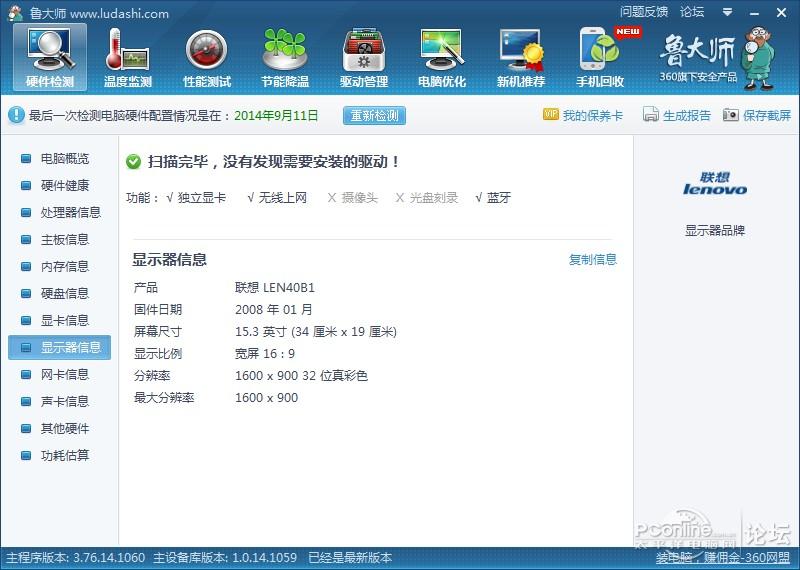Click the aspect ratio value 宽屏 16 : 9
The height and width of the screenshot is (570, 800).
point(265,354)
